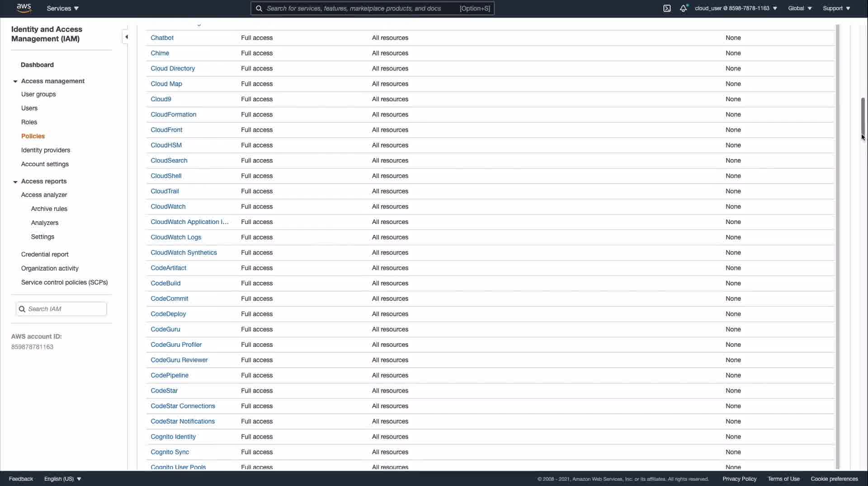Click the Search IAM input field
Screen dimensions: 868x486
coord(61,309)
